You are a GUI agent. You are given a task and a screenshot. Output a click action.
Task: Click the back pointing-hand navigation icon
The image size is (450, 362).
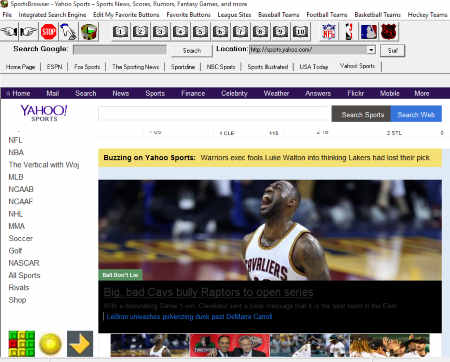click(9, 32)
